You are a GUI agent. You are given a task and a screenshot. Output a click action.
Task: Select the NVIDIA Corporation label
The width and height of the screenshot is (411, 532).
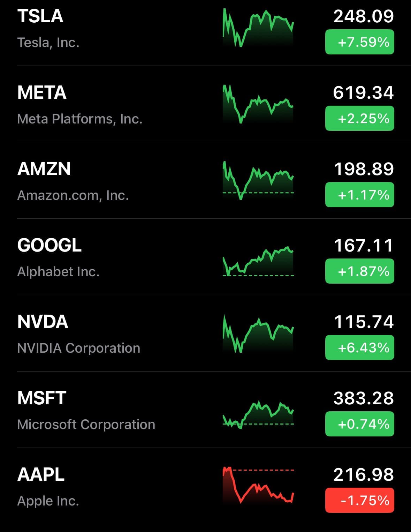tap(79, 348)
